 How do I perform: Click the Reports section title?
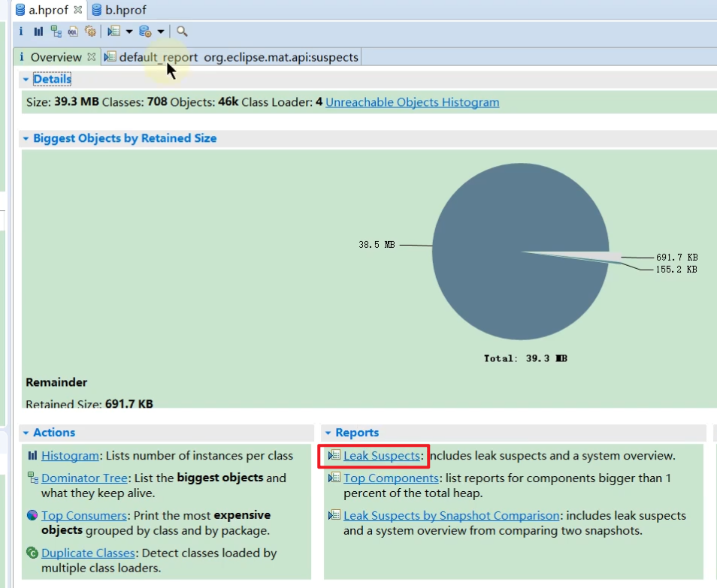pos(357,433)
